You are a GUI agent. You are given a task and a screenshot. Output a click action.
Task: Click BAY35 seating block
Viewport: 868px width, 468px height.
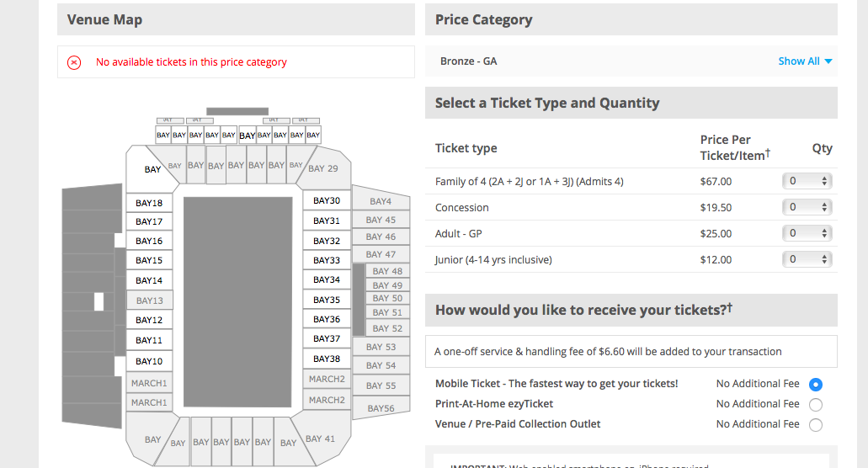tap(327, 300)
